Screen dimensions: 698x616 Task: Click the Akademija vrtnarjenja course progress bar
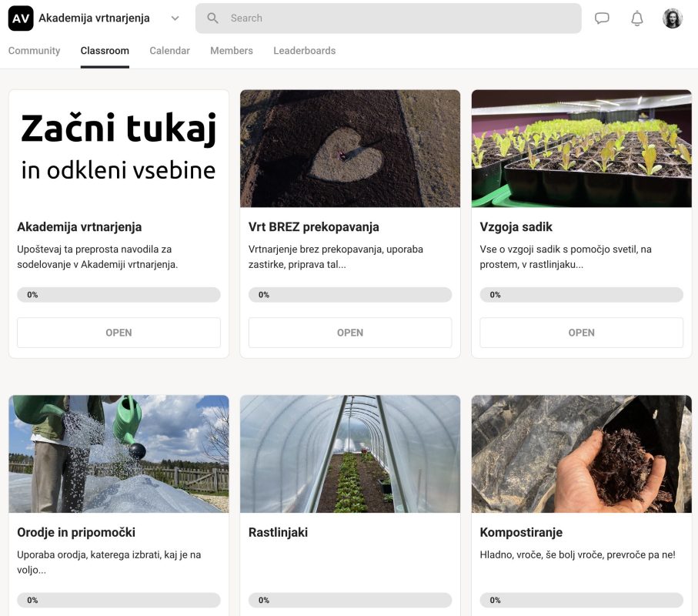(119, 295)
